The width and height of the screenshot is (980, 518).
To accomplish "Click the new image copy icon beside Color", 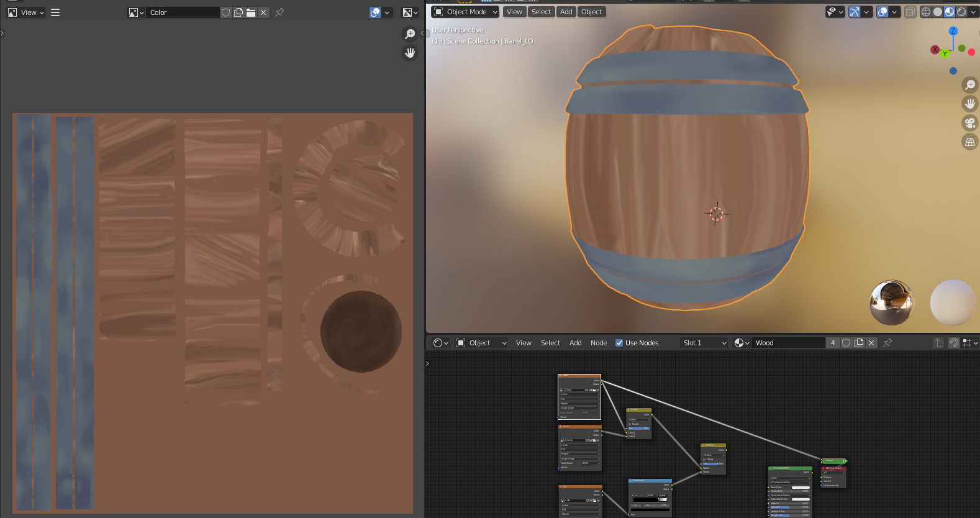I will 238,12.
